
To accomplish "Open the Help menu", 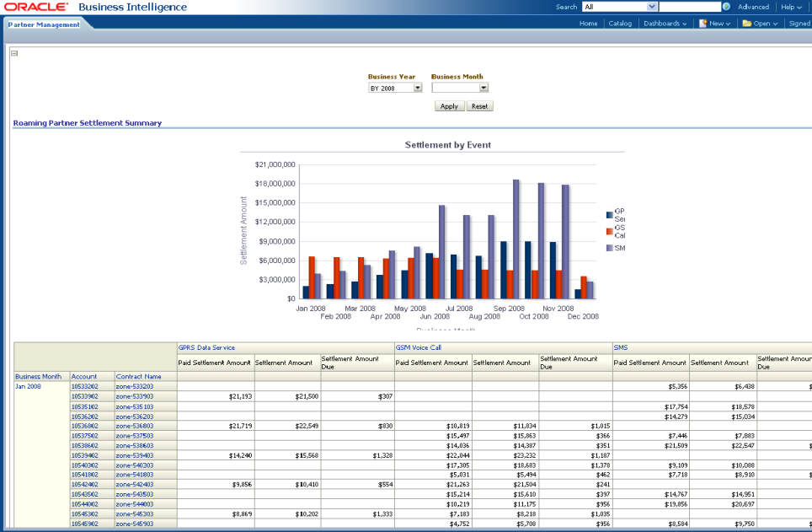I will click(791, 7).
